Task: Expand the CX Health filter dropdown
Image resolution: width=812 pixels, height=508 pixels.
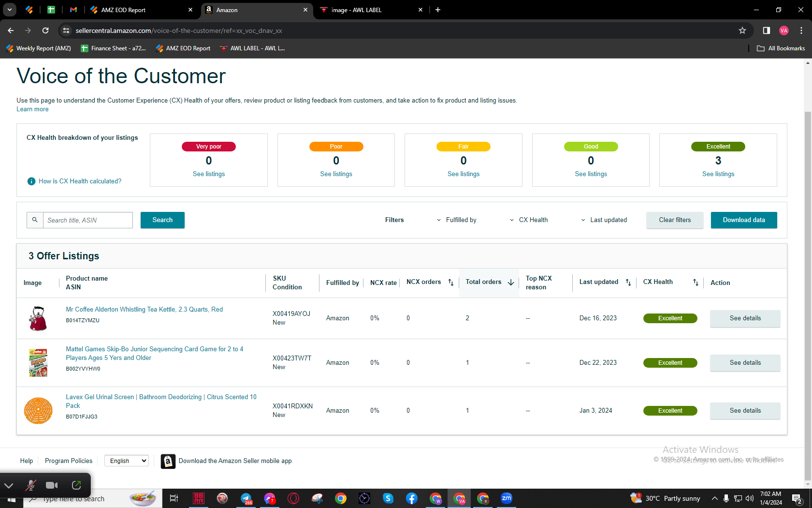Action: (529, 220)
